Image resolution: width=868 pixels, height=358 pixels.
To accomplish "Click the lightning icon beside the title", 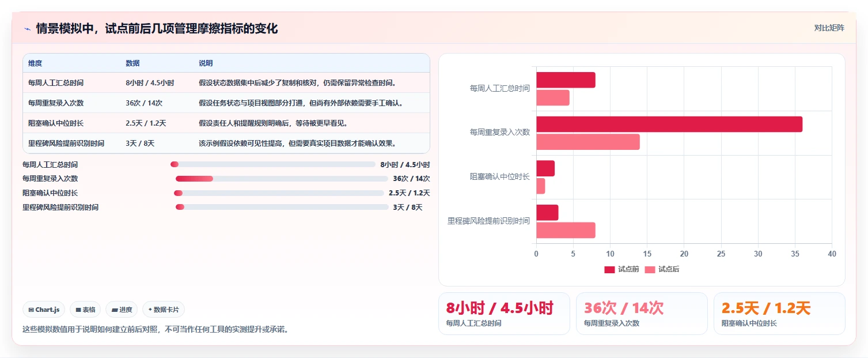I will [x=28, y=28].
